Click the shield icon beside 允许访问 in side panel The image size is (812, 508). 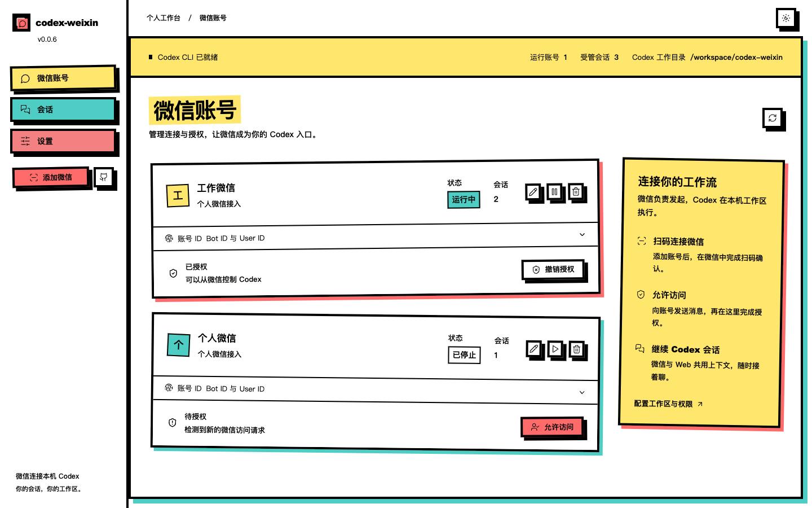(x=641, y=294)
